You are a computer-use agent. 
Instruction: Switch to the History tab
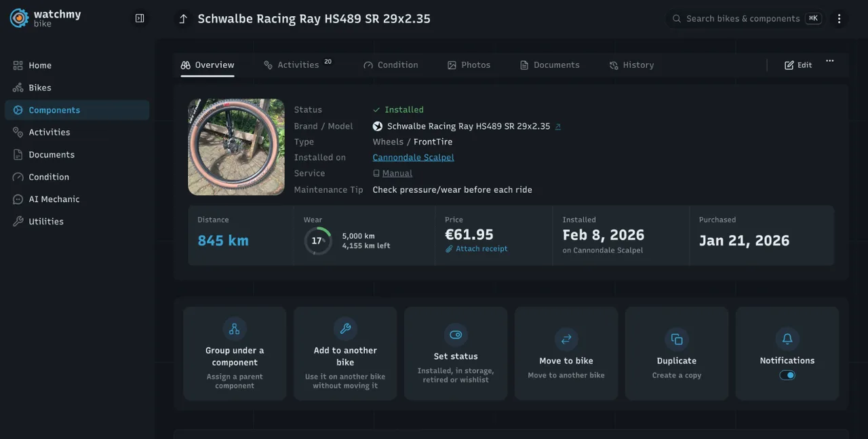631,65
